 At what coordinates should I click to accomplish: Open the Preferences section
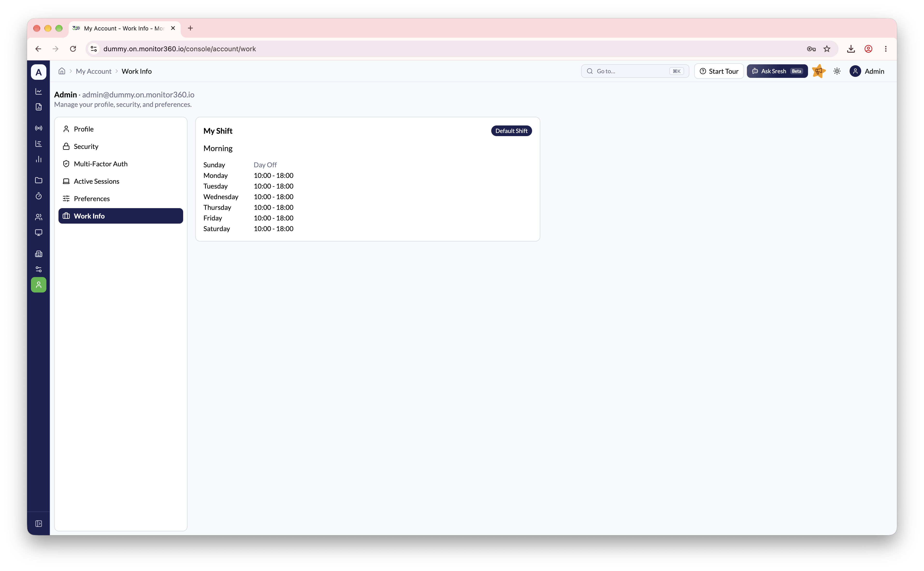[121, 198]
